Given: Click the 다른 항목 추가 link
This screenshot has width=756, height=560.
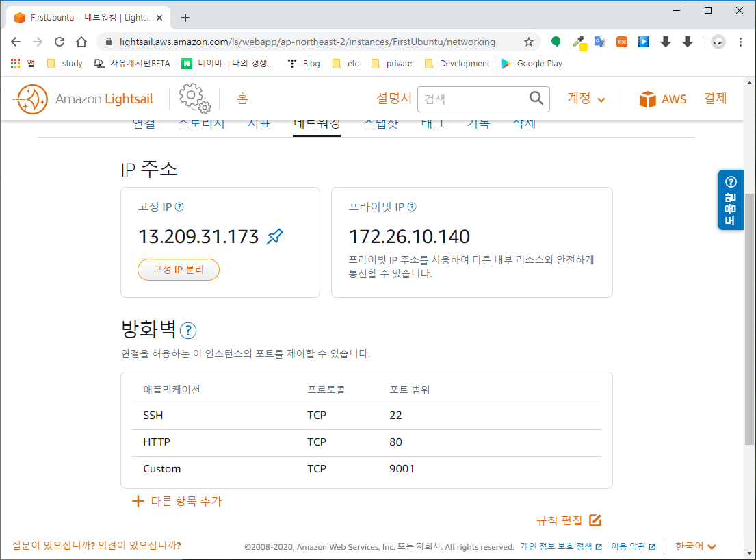Looking at the screenshot, I should coord(186,501).
